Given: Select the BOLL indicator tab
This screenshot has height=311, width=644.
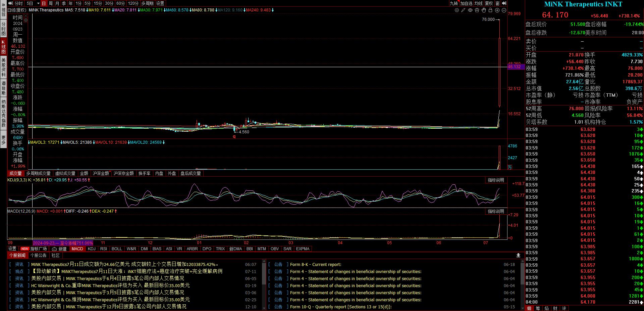Looking at the screenshot, I should 117,249.
